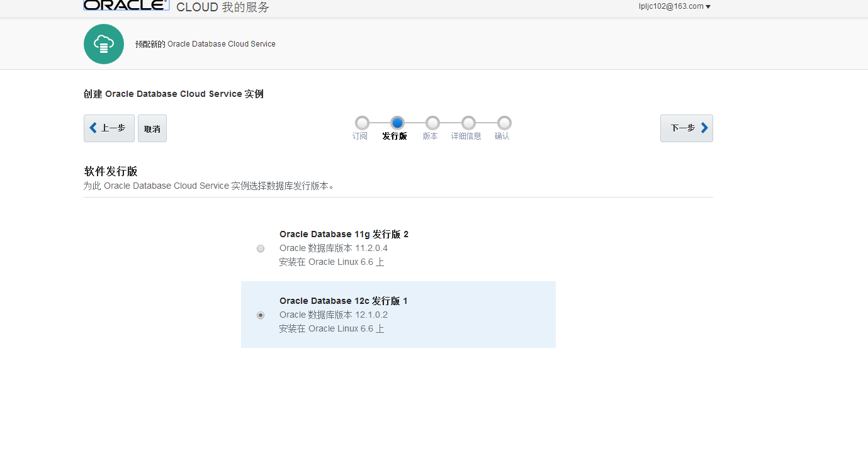Select the Oracle Database 11g radio button

pos(261,249)
